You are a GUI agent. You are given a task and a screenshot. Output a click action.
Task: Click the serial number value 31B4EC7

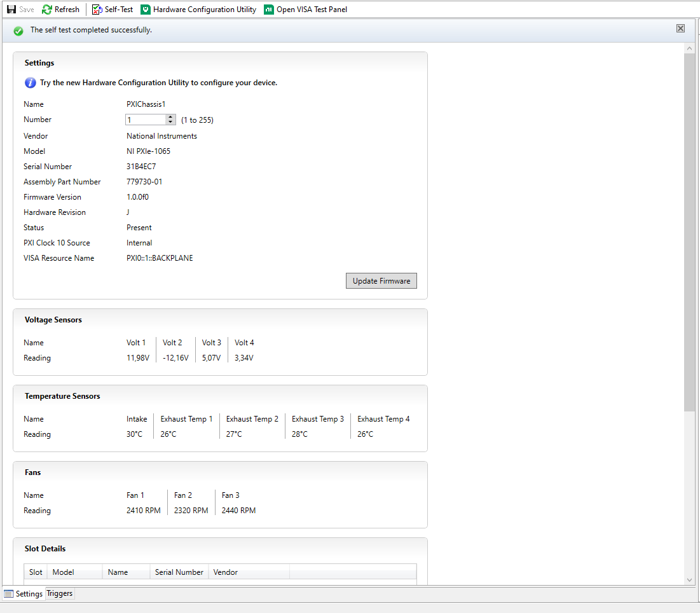point(141,167)
